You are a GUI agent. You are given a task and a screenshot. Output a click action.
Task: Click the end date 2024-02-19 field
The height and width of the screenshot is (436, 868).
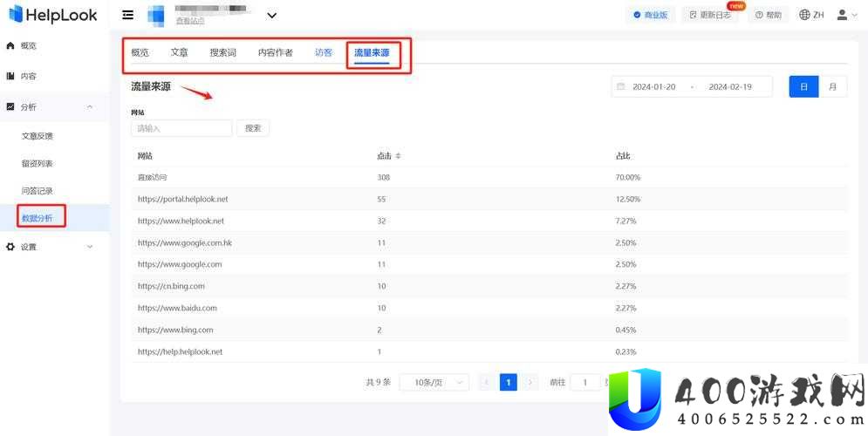(729, 87)
